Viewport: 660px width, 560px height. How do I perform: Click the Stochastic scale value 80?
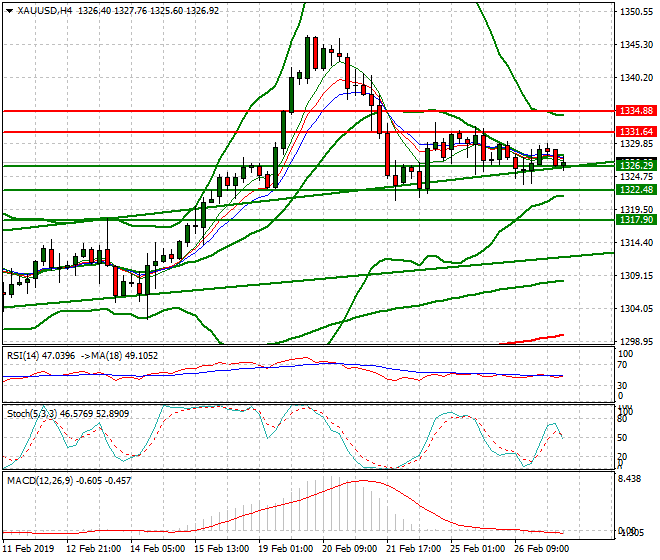[x=622, y=419]
